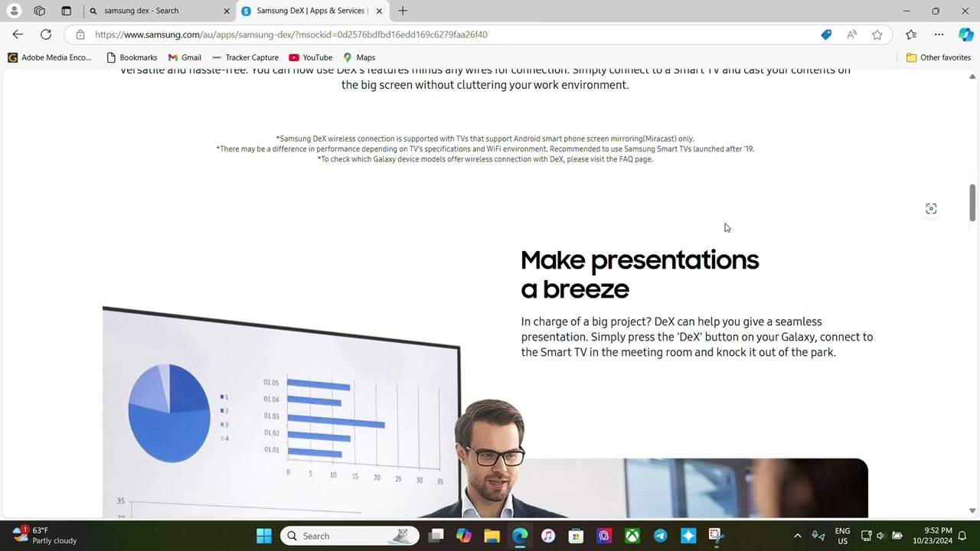Refresh the current page
The image size is (980, 551).
tap(46, 34)
